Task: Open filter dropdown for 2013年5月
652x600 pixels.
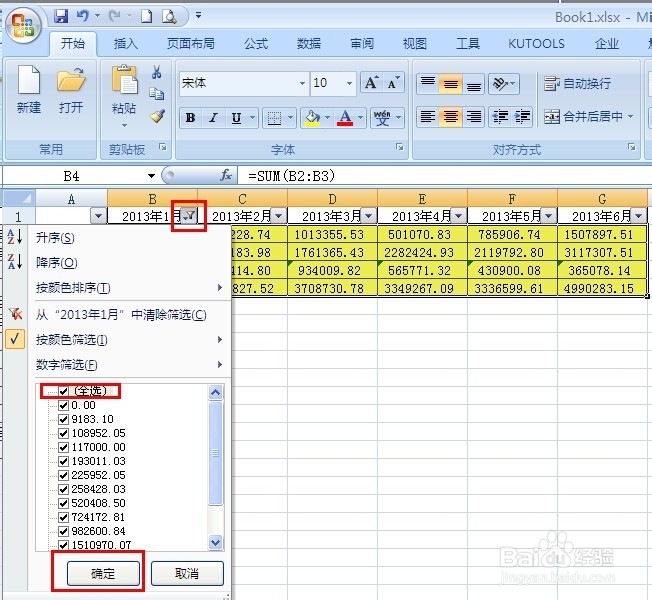Action: click(x=548, y=216)
